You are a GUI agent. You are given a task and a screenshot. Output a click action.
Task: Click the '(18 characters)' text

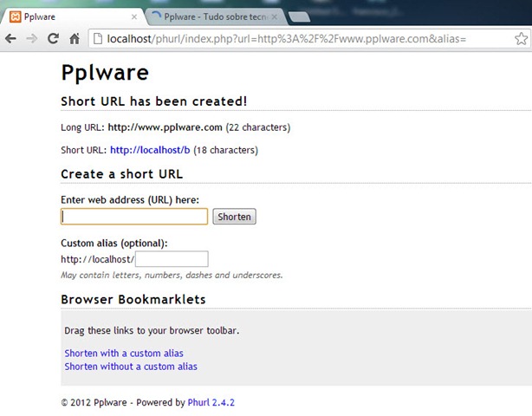click(x=225, y=150)
